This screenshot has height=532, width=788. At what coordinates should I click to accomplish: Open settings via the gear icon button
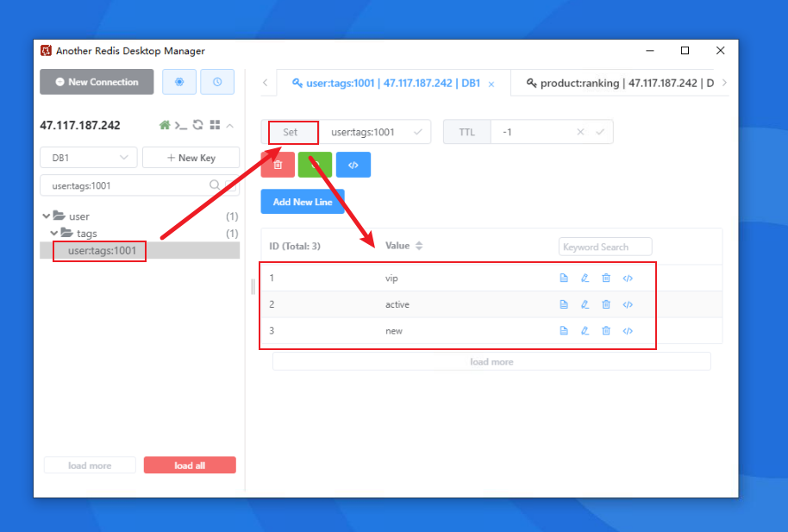[x=179, y=82]
